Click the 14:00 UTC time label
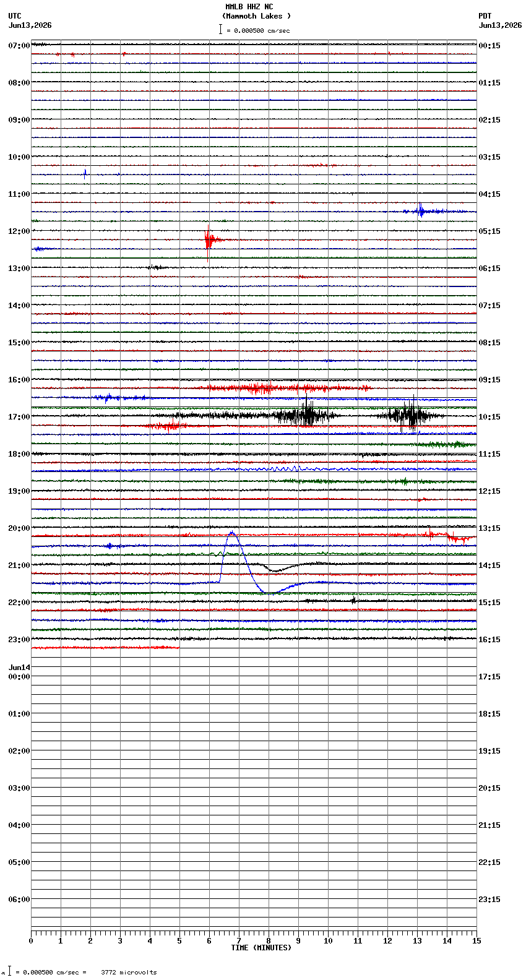Image resolution: width=526 pixels, height=980 pixels. point(19,306)
